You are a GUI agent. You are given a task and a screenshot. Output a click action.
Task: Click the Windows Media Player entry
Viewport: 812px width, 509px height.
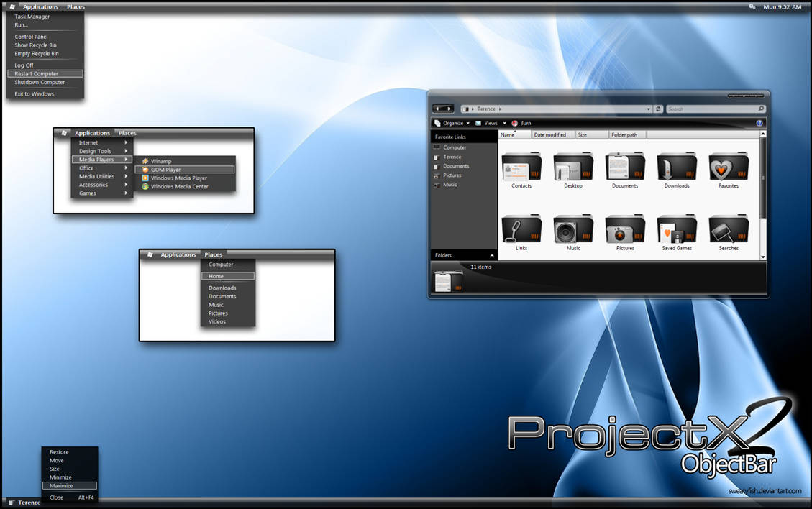point(180,178)
